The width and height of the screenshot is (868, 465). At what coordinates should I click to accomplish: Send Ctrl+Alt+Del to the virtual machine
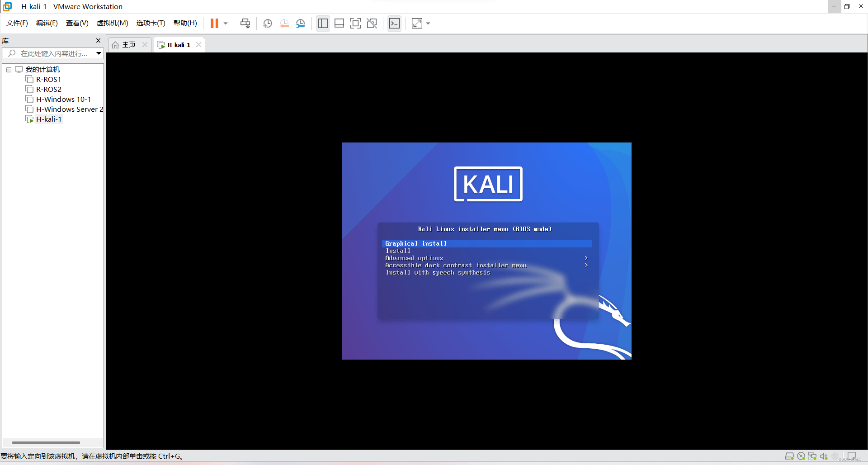(x=245, y=24)
